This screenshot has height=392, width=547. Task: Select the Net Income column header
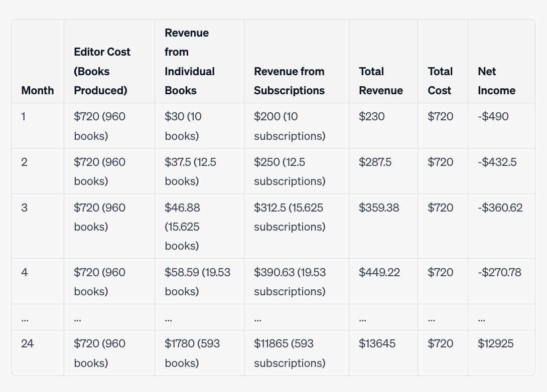pos(496,81)
